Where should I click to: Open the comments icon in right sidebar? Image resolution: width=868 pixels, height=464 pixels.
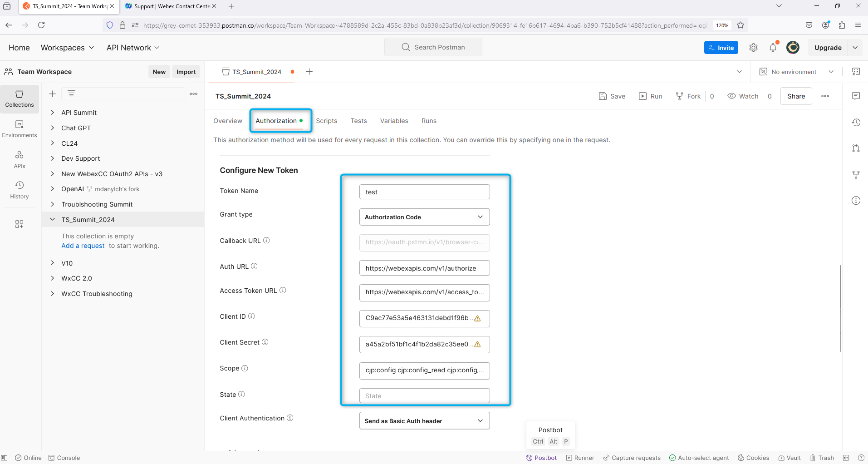click(x=856, y=96)
